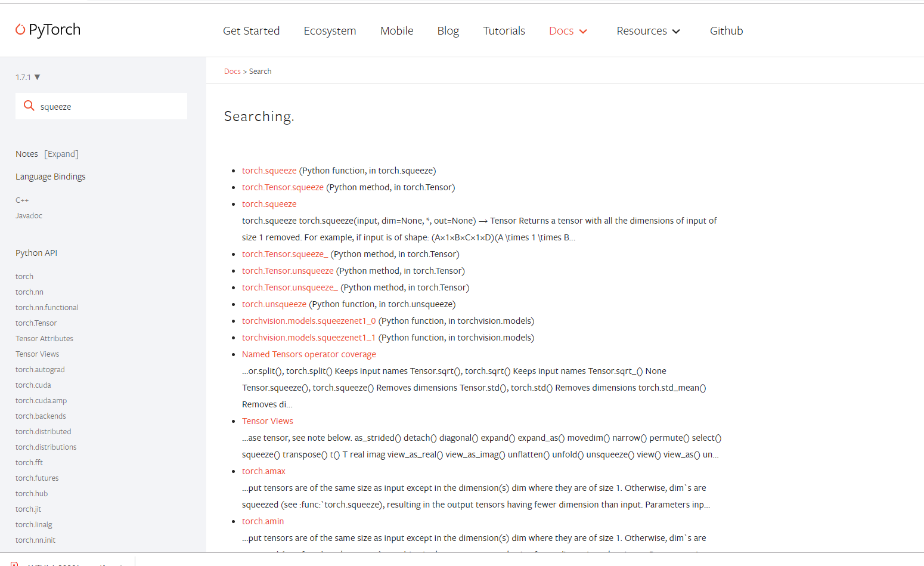The height and width of the screenshot is (566, 924).
Task: Select torch in the Python API sidebar
Action: click(x=24, y=277)
